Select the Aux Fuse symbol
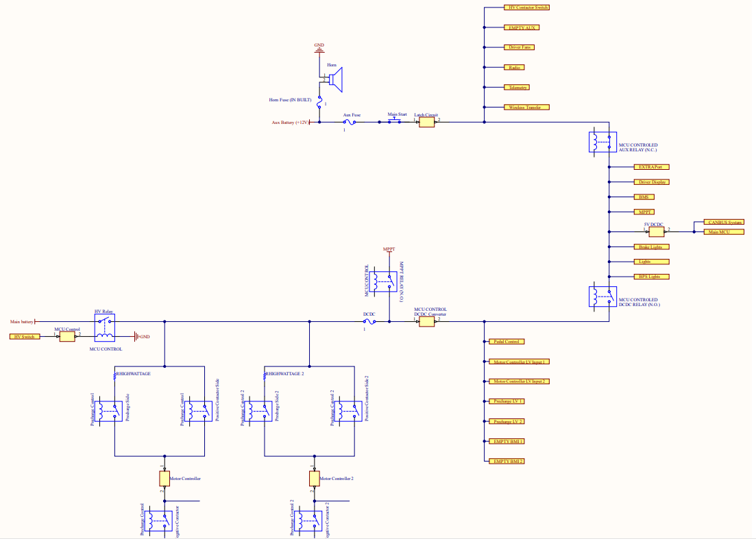The width and height of the screenshot is (756, 541). [350, 123]
